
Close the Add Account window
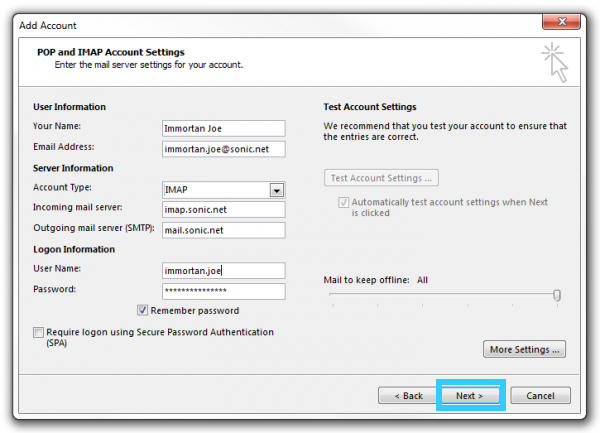[561, 22]
